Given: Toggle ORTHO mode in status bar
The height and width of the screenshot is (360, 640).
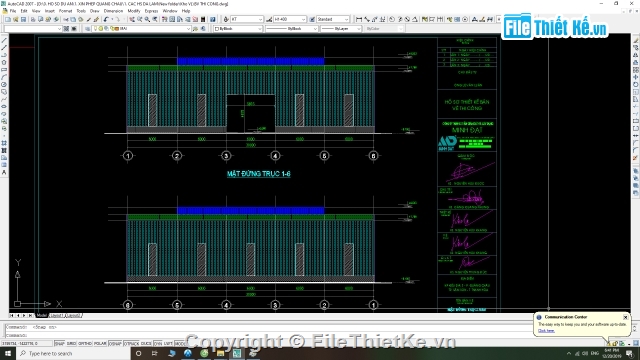Looking at the screenshot, I should click(x=84, y=344).
